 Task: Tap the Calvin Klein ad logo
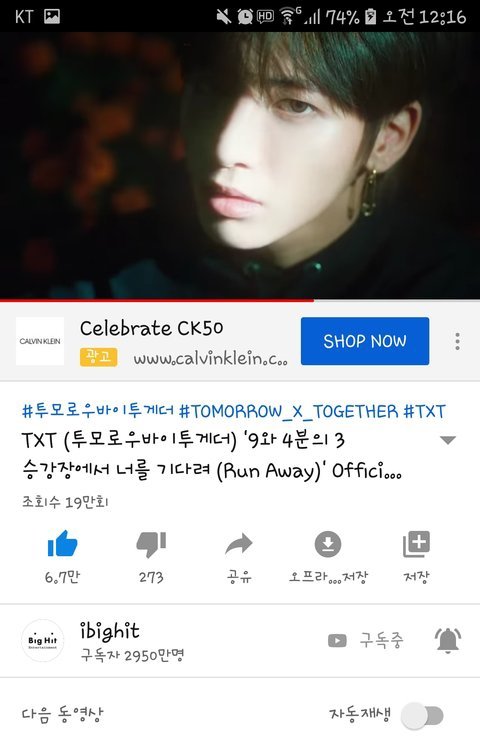click(x=40, y=341)
